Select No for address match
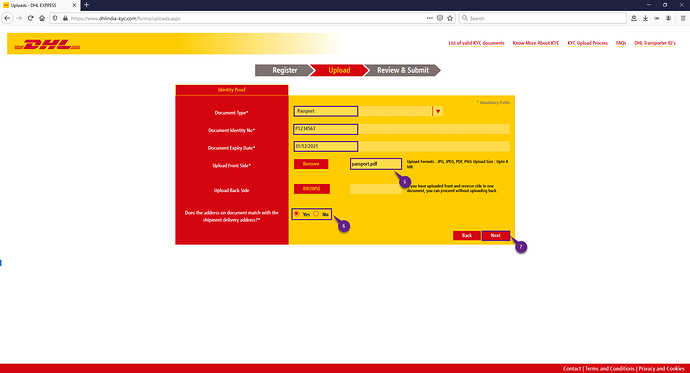The height and width of the screenshot is (373, 690). [316, 214]
